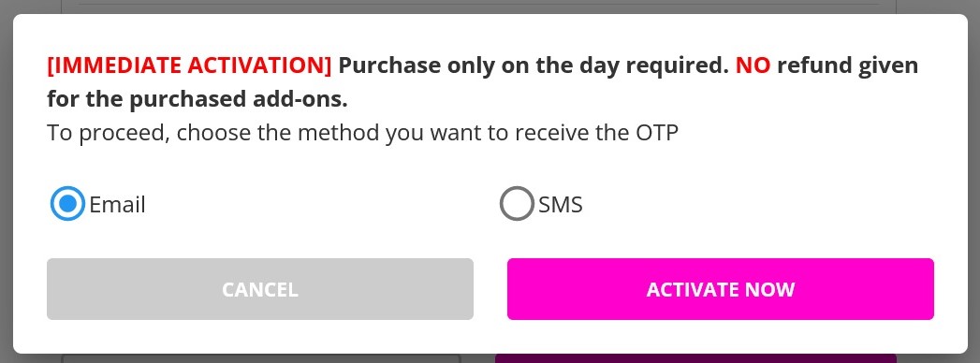This screenshot has width=980, height=363.
Task: Click the partially hidden field below CANCEL
Action: (x=261, y=358)
